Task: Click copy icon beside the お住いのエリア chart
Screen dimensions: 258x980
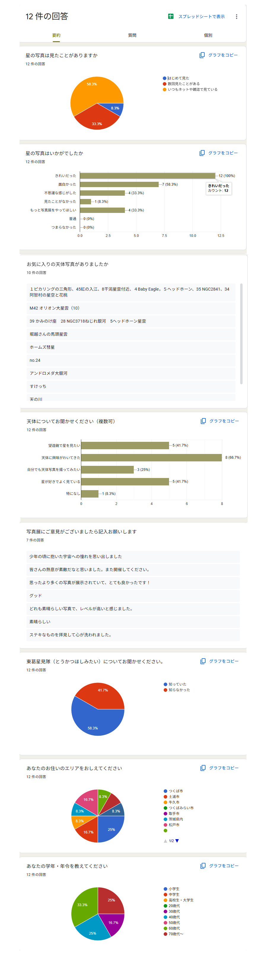Action: 203,768
